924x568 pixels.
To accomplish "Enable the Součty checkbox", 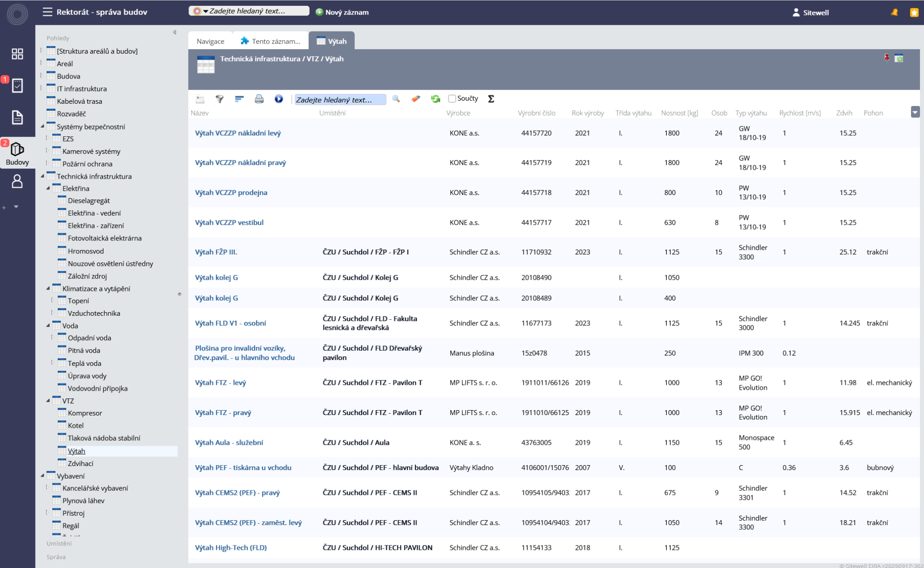I will (452, 99).
